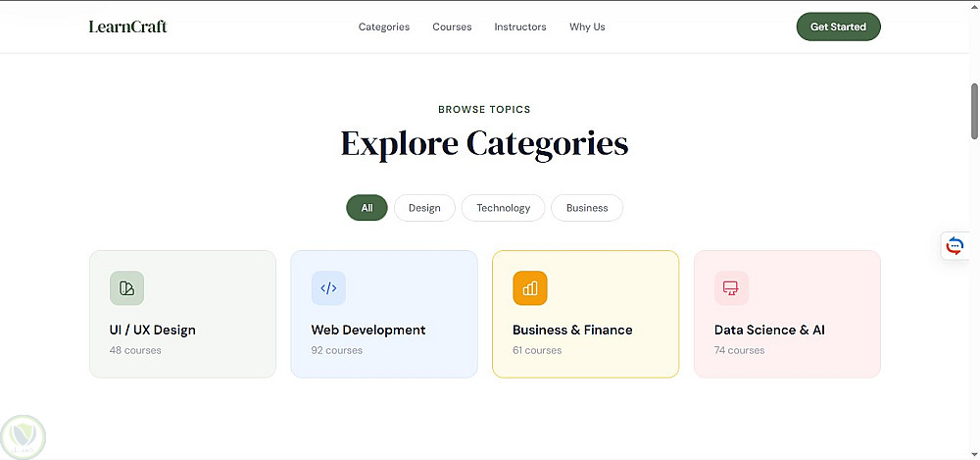This screenshot has width=980, height=460.
Task: Open the Web Development category title
Action: [x=368, y=331]
